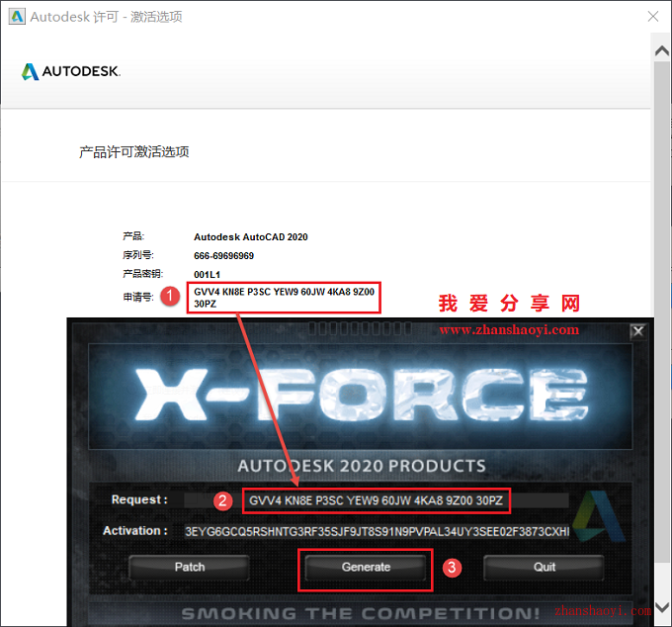The width and height of the screenshot is (672, 627).
Task: Click the serial number 666-69696969
Action: (223, 256)
